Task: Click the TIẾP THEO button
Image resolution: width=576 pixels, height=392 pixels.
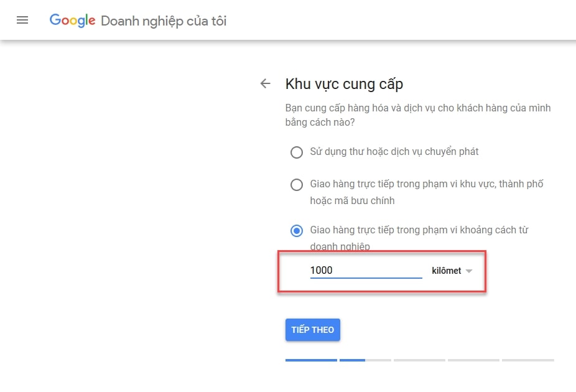Action: (x=313, y=330)
